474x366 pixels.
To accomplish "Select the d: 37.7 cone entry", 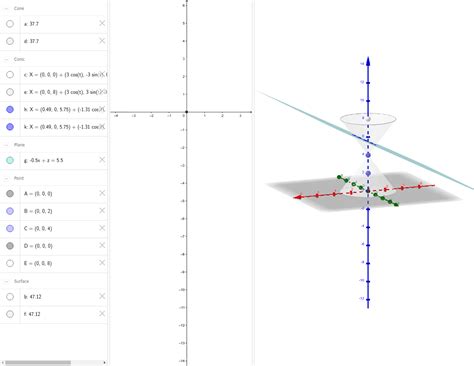I will tap(31, 41).
